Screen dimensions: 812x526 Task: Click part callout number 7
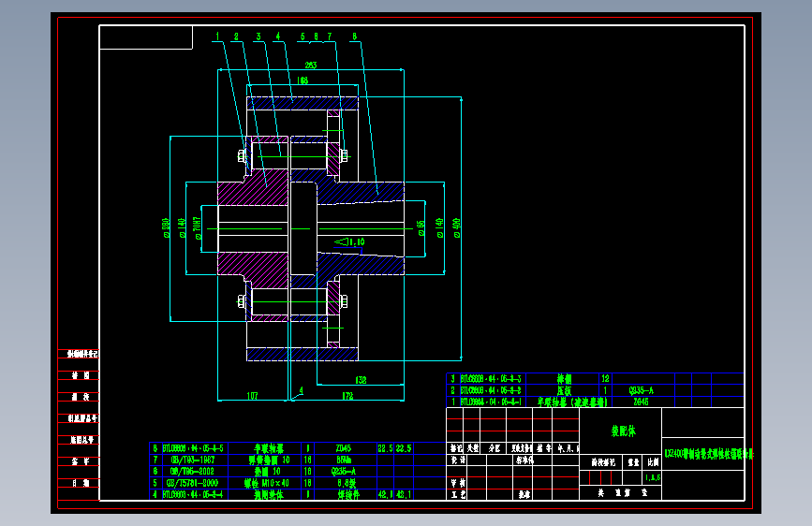click(x=330, y=37)
